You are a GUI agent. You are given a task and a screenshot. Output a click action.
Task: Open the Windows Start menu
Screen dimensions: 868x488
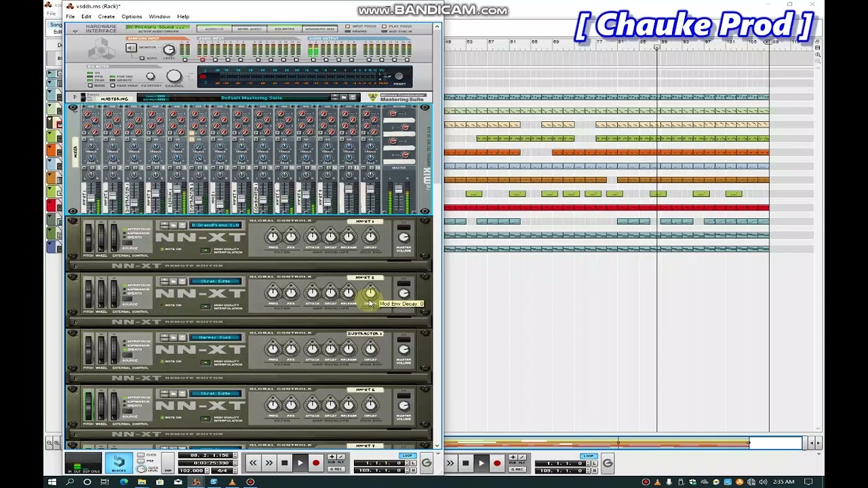[x=52, y=482]
